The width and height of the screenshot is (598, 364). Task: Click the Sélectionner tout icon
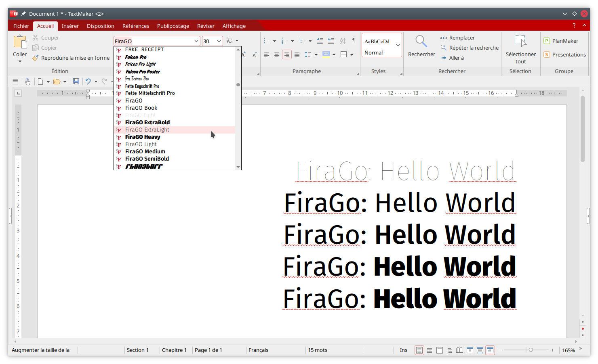[x=520, y=41]
